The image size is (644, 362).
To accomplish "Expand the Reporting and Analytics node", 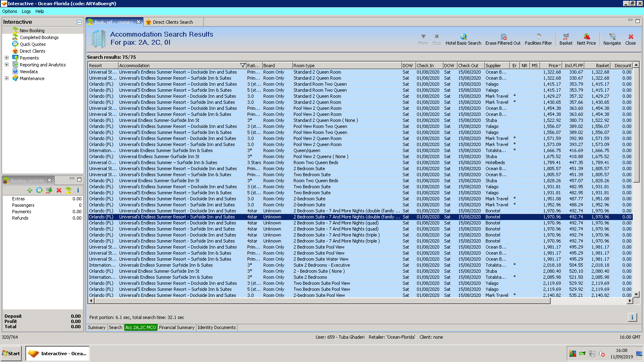I will 6,65.
